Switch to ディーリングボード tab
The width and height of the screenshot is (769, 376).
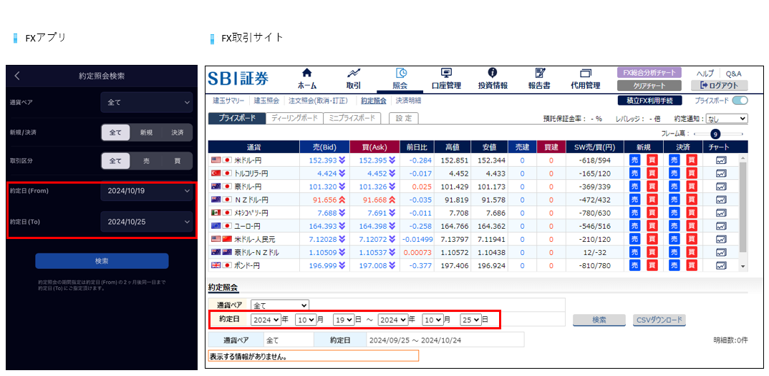[295, 118]
